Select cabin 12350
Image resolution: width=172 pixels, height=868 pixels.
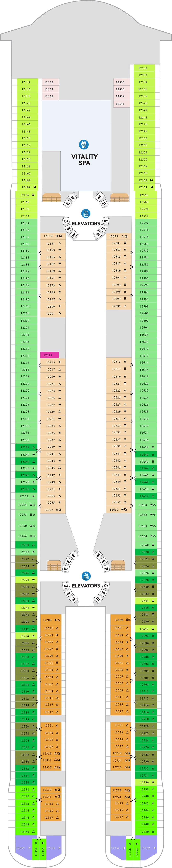click(26, 831)
